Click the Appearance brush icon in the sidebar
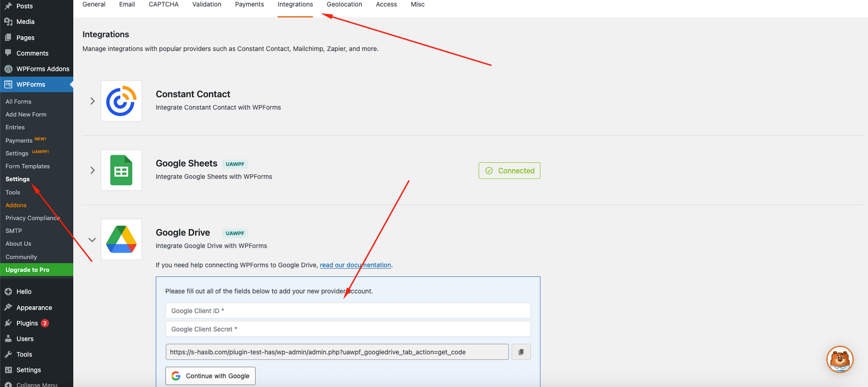 [x=8, y=307]
